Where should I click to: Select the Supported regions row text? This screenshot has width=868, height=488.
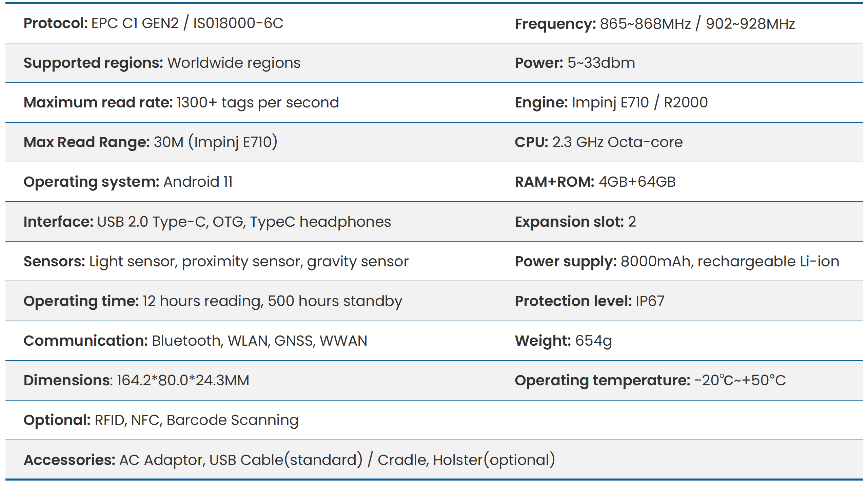click(162, 63)
